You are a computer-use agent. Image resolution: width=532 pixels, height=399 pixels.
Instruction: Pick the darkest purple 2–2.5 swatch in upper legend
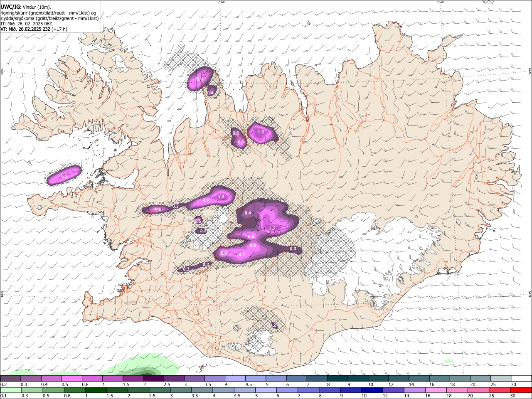[x=153, y=378]
